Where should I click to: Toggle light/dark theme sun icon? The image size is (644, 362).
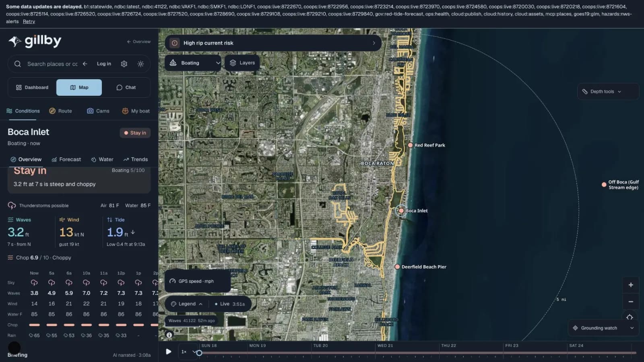(x=140, y=64)
